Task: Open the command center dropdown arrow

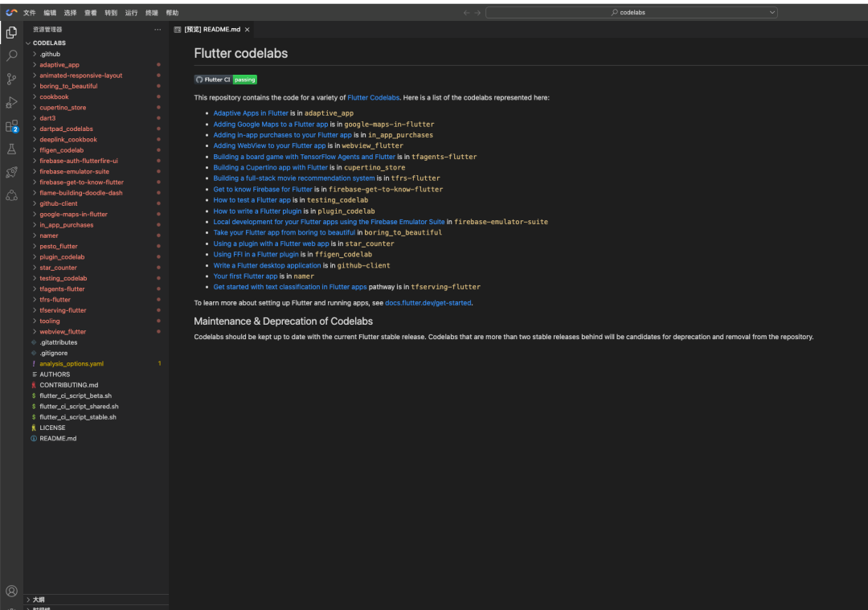Action: coord(772,12)
